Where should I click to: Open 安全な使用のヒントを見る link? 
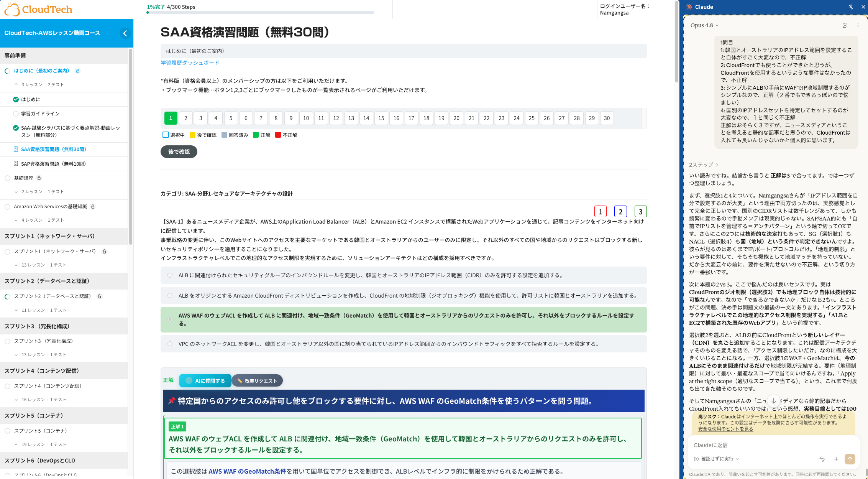click(x=725, y=429)
